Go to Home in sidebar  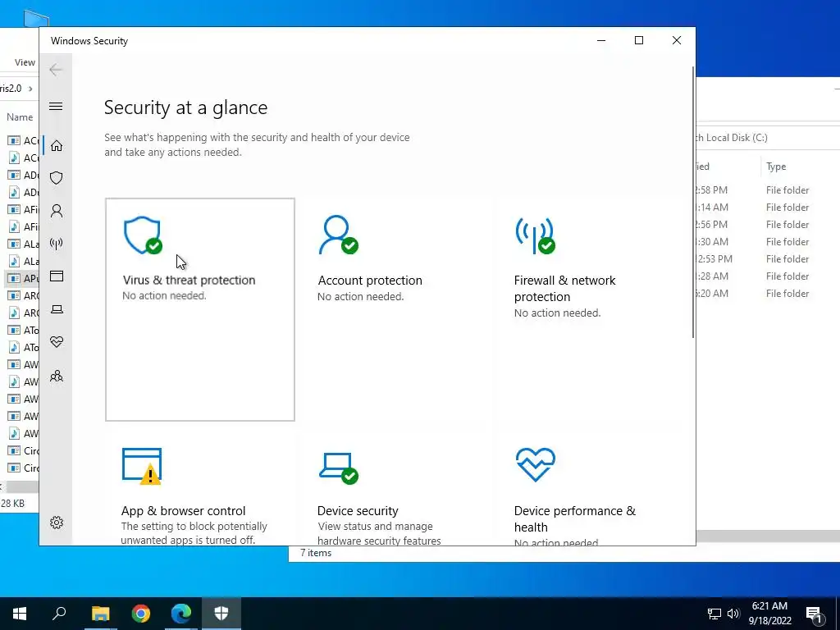(x=57, y=146)
